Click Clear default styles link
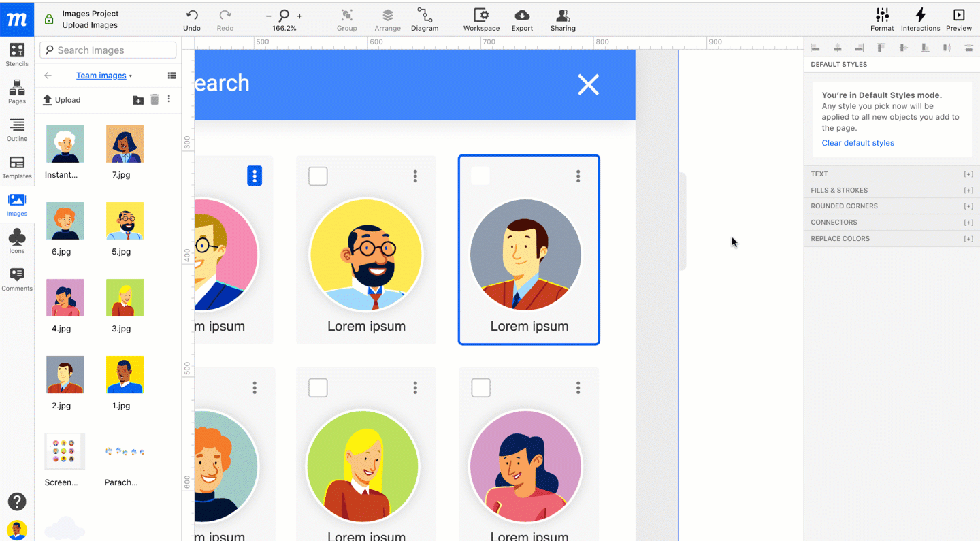Viewport: 980px width, 541px height. (x=857, y=143)
